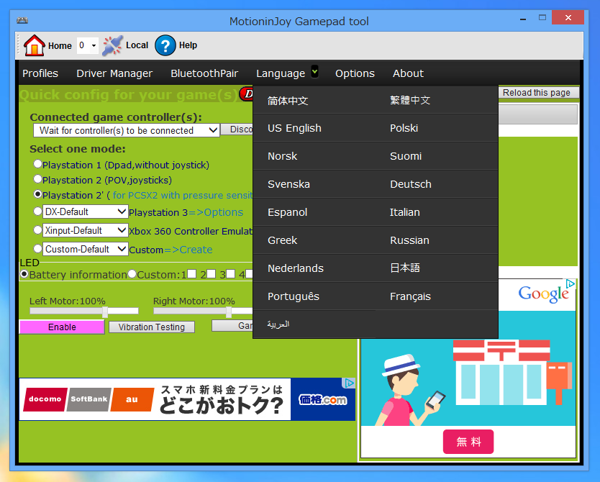Choose Italian language
Image resolution: width=600 pixels, height=482 pixels.
tap(405, 212)
